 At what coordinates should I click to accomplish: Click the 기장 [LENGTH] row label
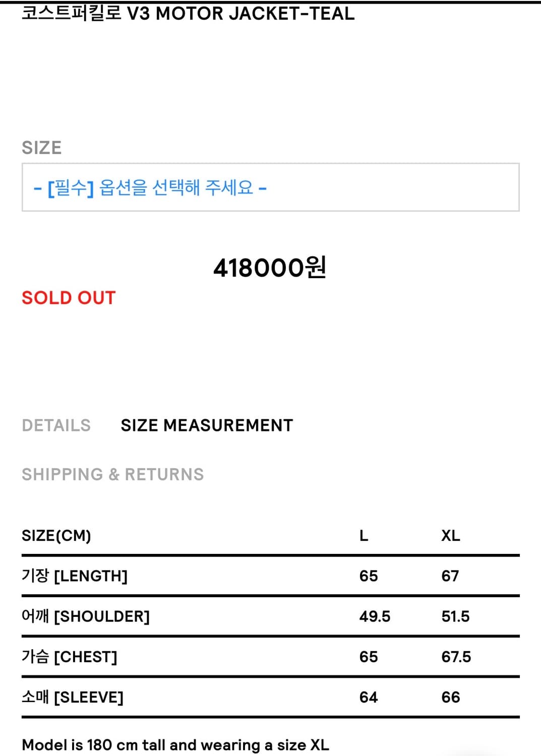[x=75, y=576]
